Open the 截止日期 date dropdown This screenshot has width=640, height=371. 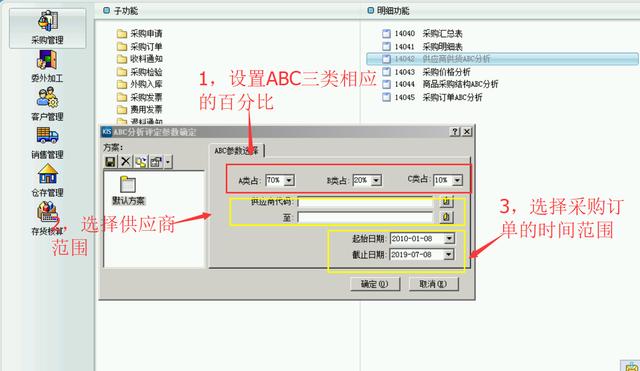click(449, 255)
